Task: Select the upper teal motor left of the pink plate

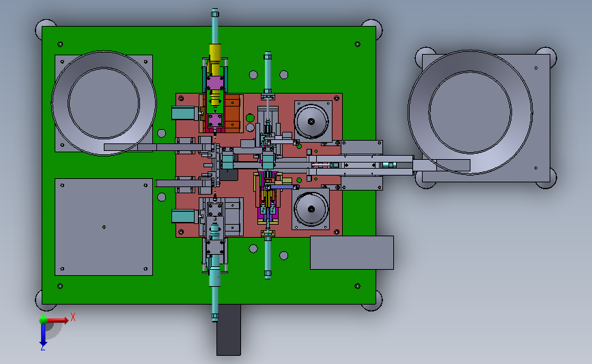Action: (184, 113)
